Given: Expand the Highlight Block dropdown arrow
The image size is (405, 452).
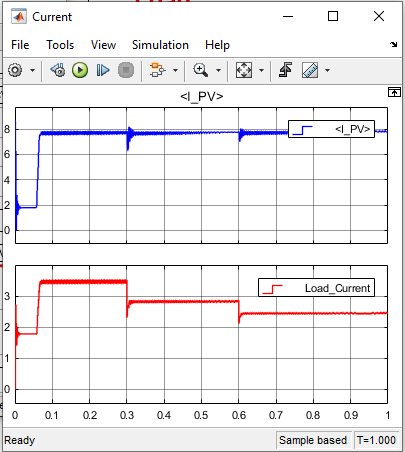Looking at the screenshot, I should [x=175, y=70].
